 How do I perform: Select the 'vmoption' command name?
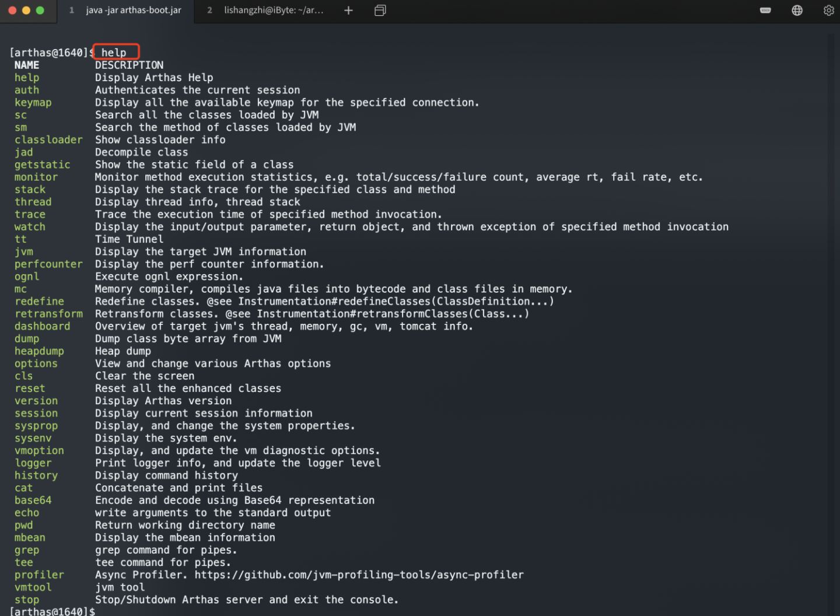click(39, 451)
